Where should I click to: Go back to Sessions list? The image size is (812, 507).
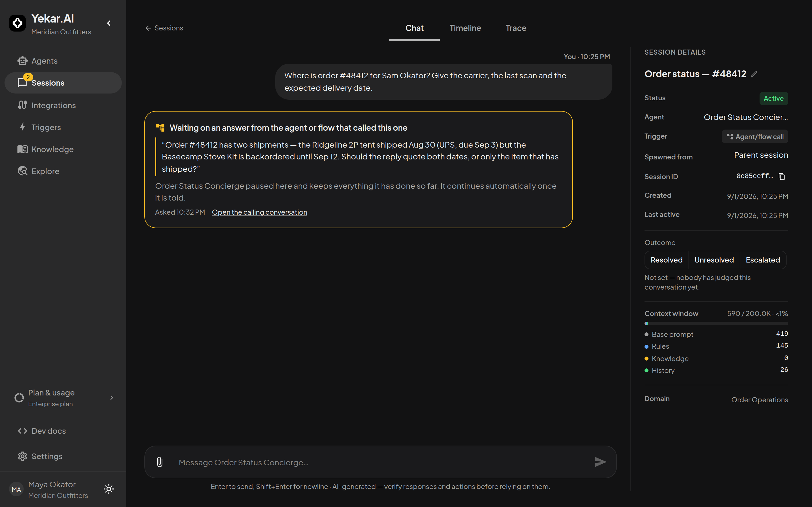[x=164, y=28]
